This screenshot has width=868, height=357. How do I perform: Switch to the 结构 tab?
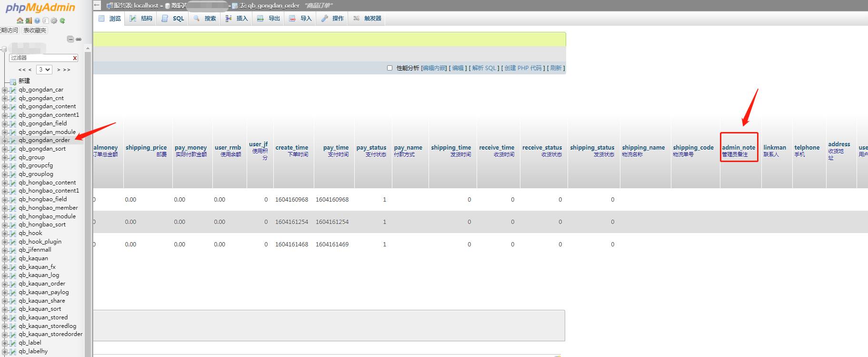point(141,19)
